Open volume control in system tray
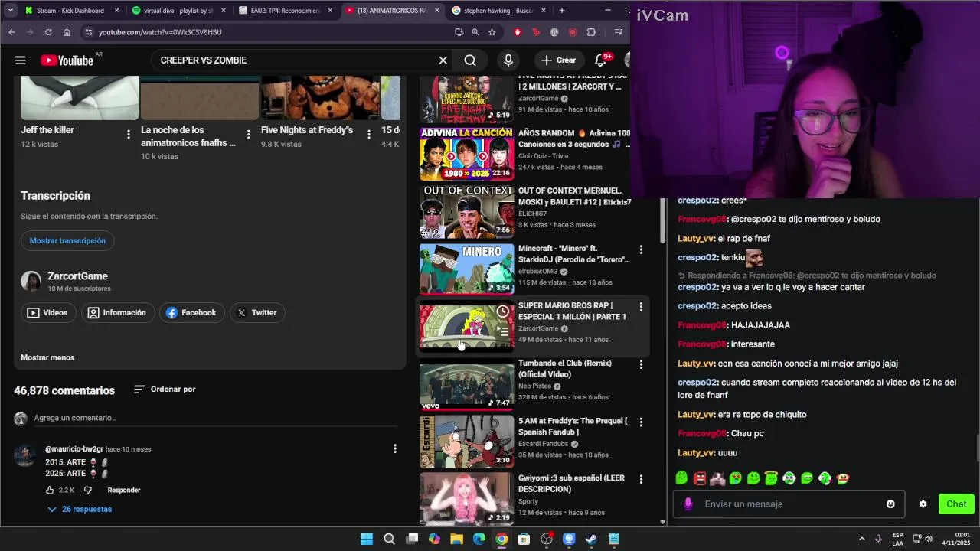Screen dimensions: 980x551 click(x=929, y=539)
